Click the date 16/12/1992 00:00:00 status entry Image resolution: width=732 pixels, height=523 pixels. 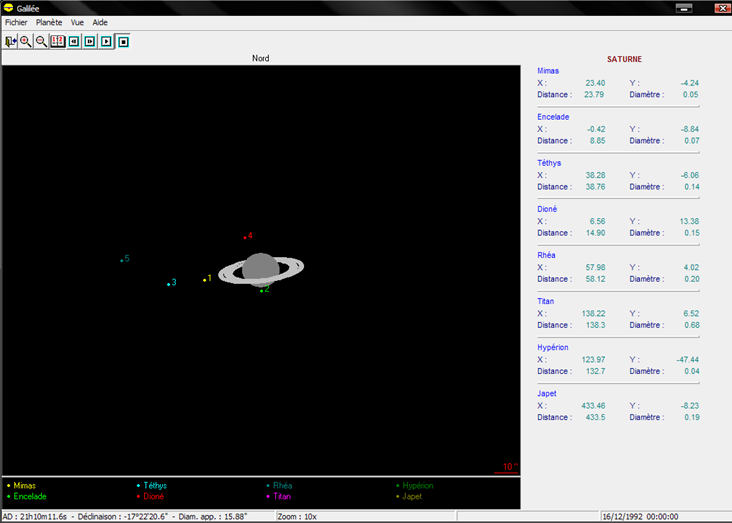pos(640,517)
